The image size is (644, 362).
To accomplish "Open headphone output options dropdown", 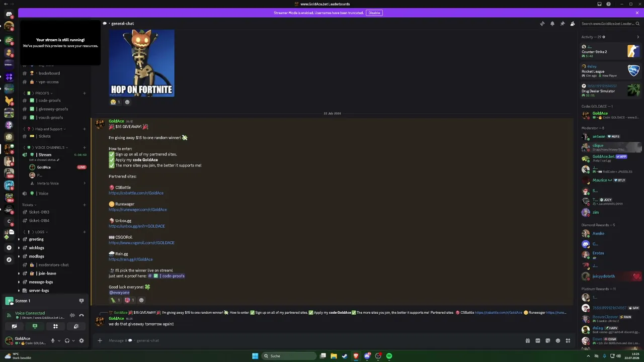I will tap(73, 341).
